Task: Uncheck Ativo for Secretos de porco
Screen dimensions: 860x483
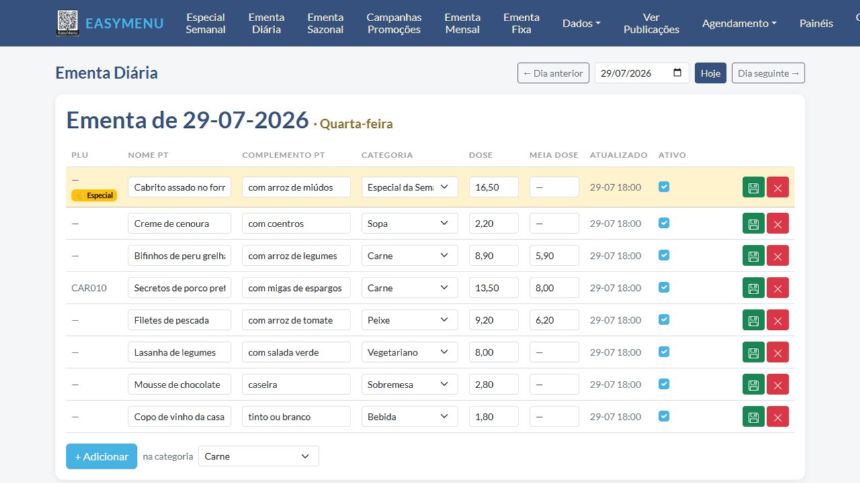Action: coord(664,287)
